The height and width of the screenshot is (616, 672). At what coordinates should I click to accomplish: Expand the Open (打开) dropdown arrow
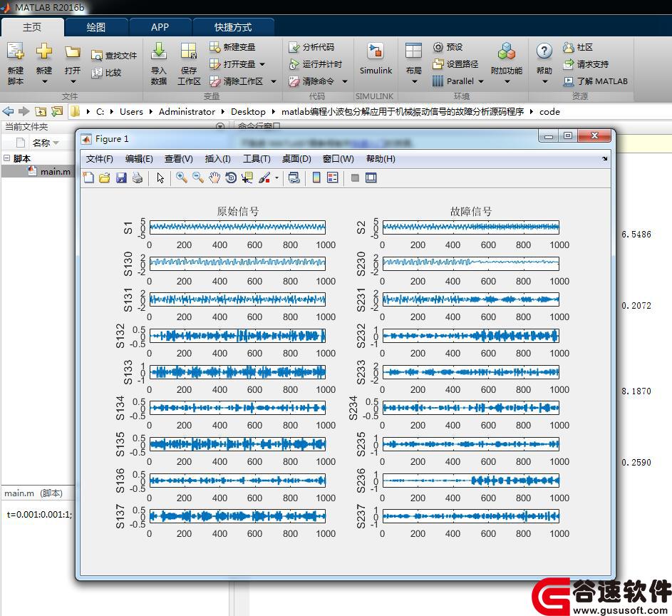click(x=73, y=81)
